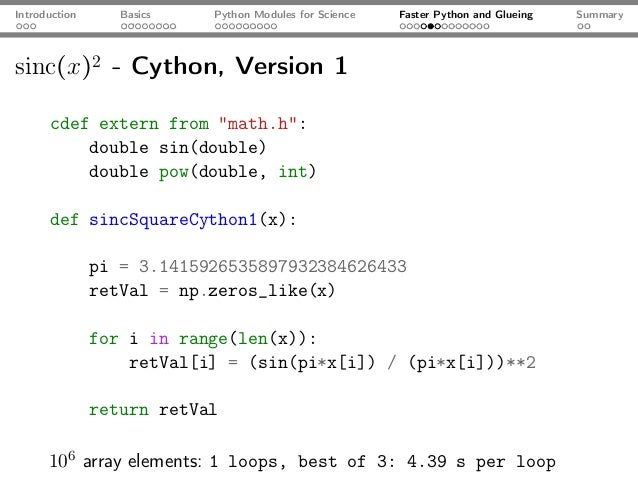Click first slide dot under Introduction
The image size is (638, 479).
point(19,26)
